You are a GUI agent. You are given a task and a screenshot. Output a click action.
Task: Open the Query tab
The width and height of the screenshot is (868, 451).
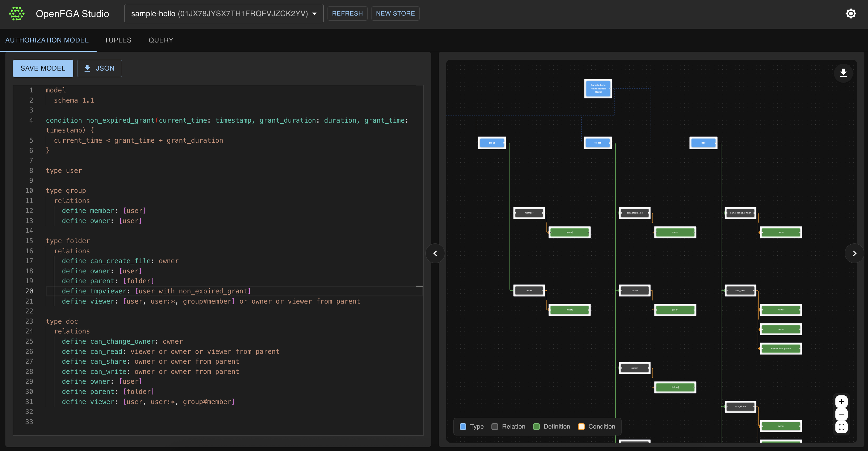coord(161,40)
